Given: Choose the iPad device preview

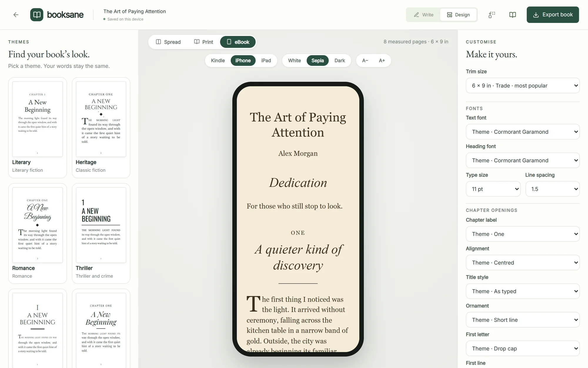Looking at the screenshot, I should [266, 60].
